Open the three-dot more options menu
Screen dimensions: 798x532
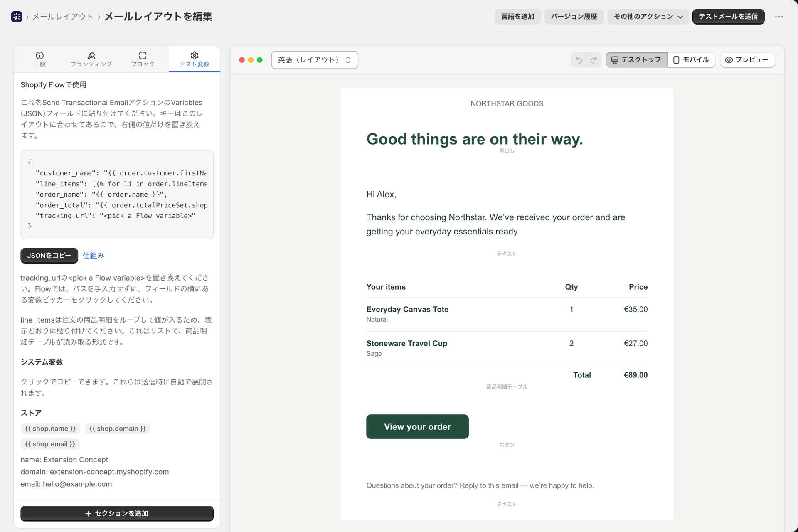(x=779, y=17)
